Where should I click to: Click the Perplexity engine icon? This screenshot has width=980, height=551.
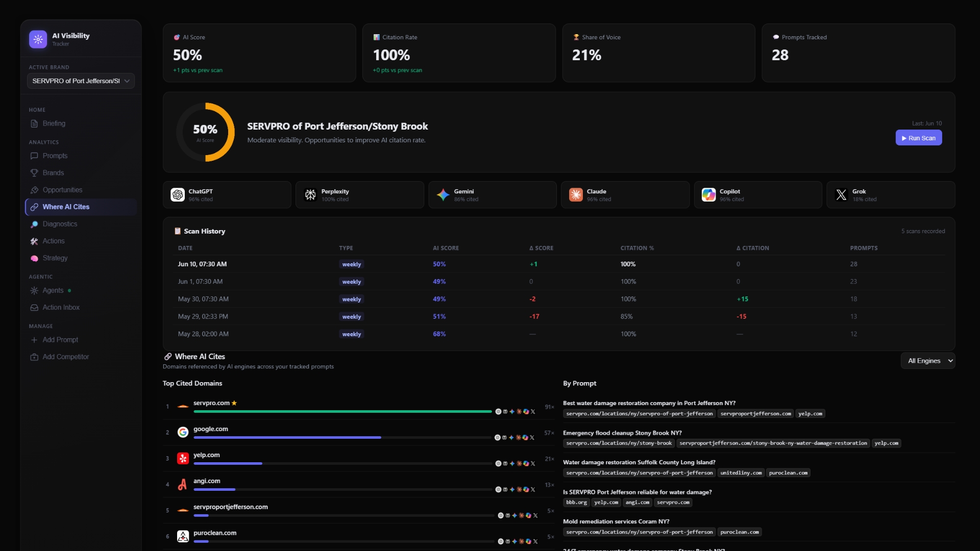point(310,195)
